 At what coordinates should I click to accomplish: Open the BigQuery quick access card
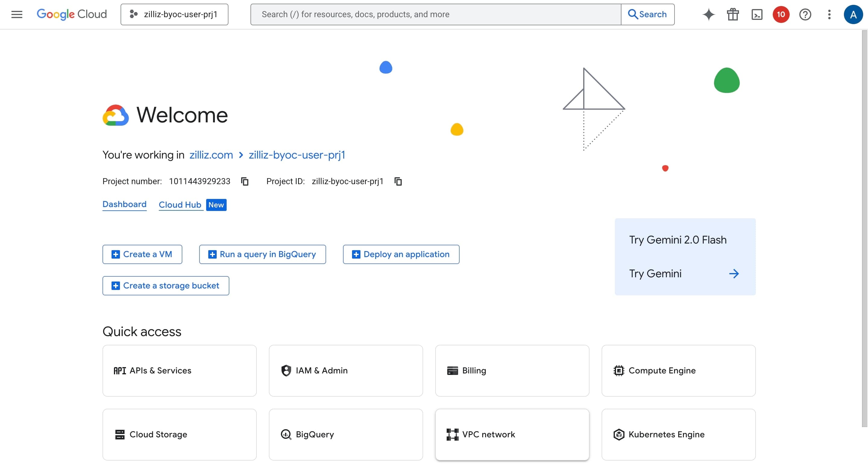click(x=346, y=435)
